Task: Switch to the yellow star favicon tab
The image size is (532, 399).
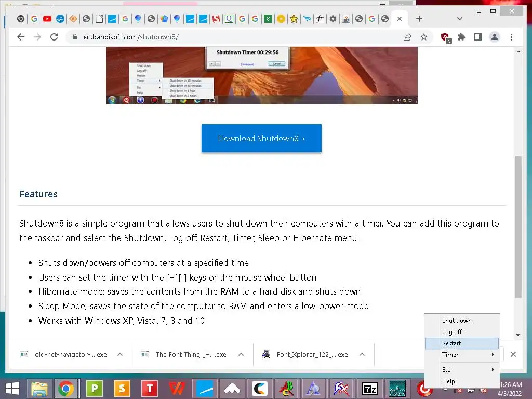Action: point(294,19)
